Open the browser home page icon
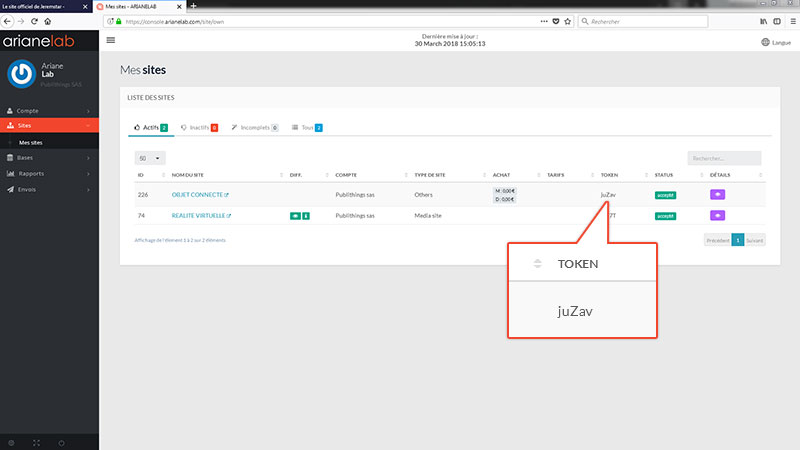The width and height of the screenshot is (800, 450). (47, 21)
